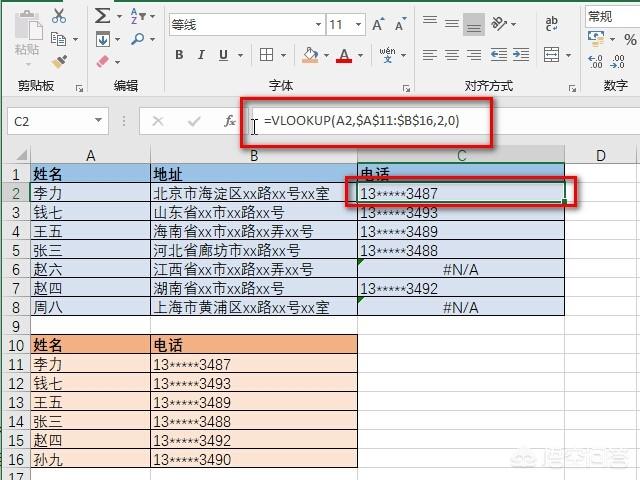Expand font color dropdown arrow

pyautogui.click(x=360, y=55)
